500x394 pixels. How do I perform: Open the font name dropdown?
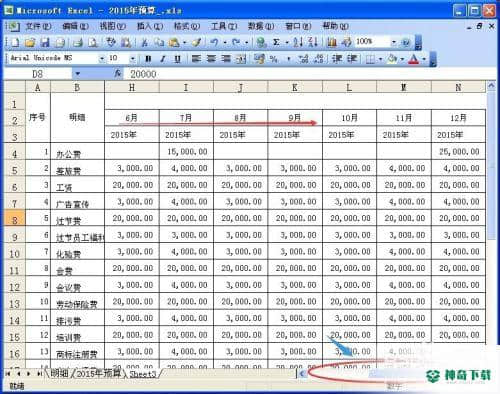[x=101, y=59]
